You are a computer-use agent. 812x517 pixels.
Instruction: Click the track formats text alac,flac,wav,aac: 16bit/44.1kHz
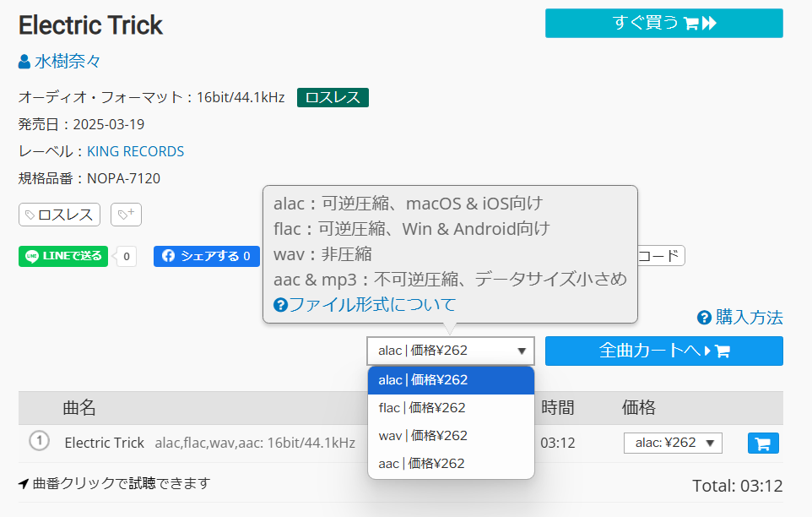pyautogui.click(x=255, y=443)
